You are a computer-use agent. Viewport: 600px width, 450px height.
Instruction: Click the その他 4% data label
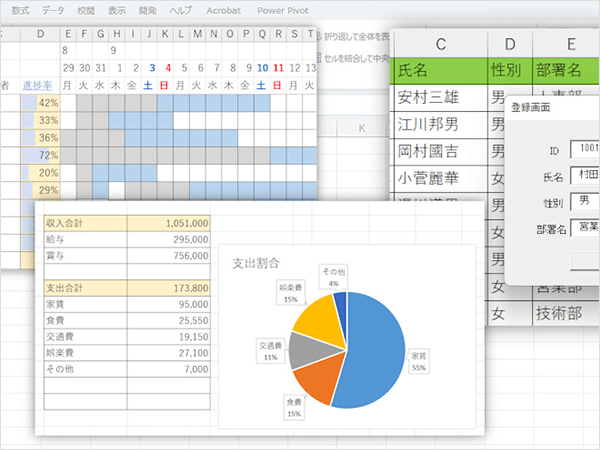tap(334, 277)
